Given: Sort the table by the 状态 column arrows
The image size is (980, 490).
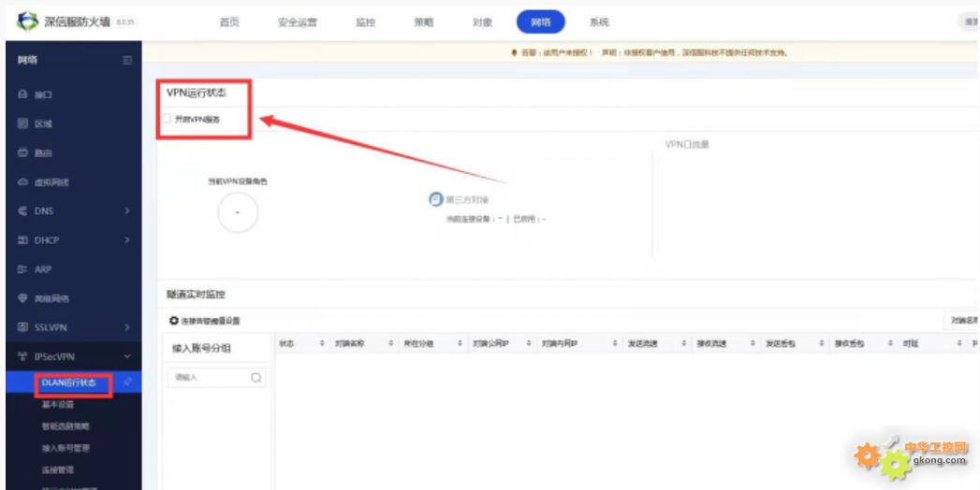Looking at the screenshot, I should (x=323, y=344).
